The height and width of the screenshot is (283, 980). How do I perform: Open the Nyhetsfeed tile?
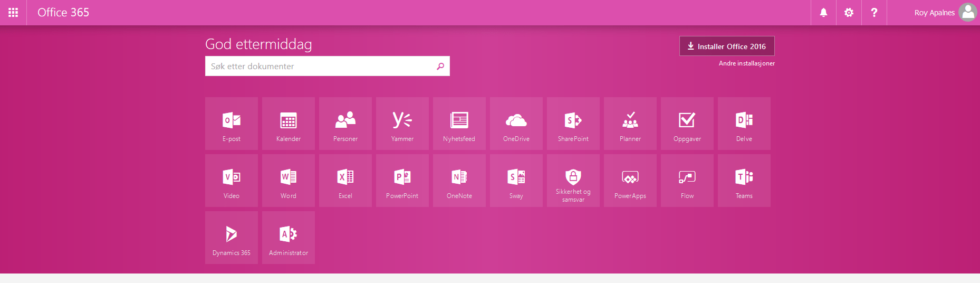point(459,124)
